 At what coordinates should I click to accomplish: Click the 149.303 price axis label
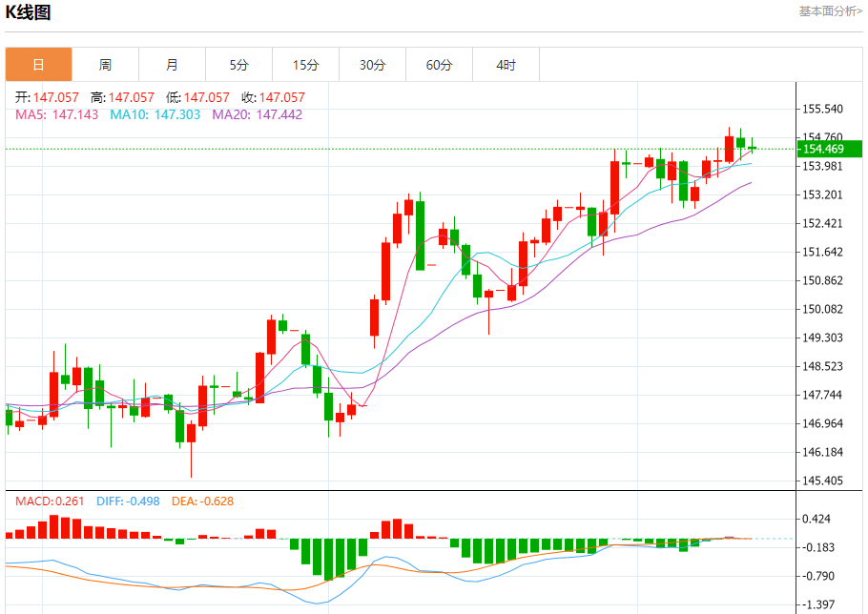tap(822, 338)
